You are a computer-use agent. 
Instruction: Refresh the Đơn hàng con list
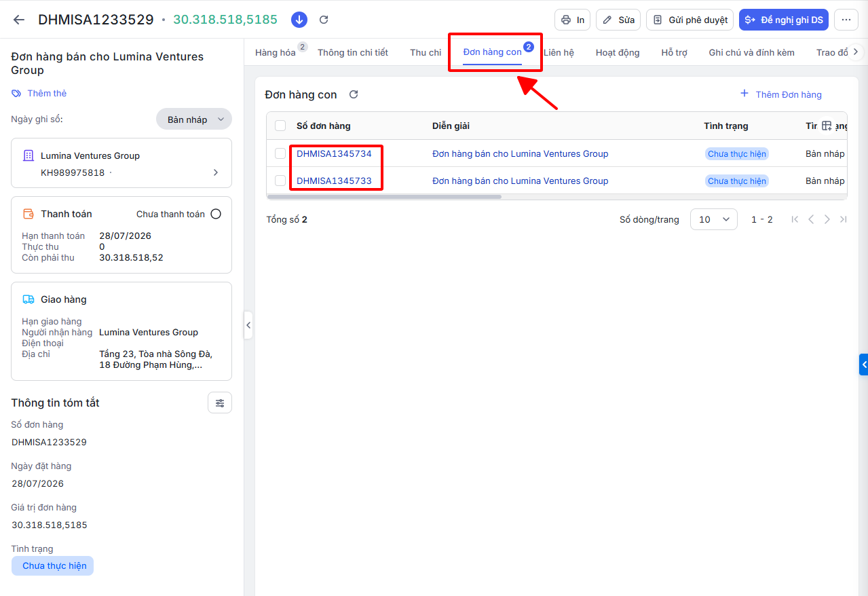[354, 94]
